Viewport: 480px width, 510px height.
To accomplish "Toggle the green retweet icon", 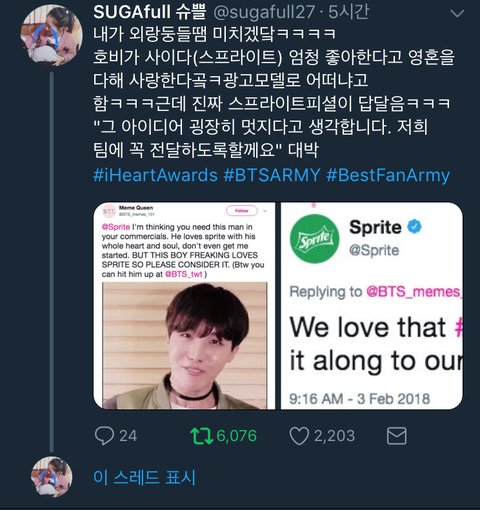I will pyautogui.click(x=202, y=436).
